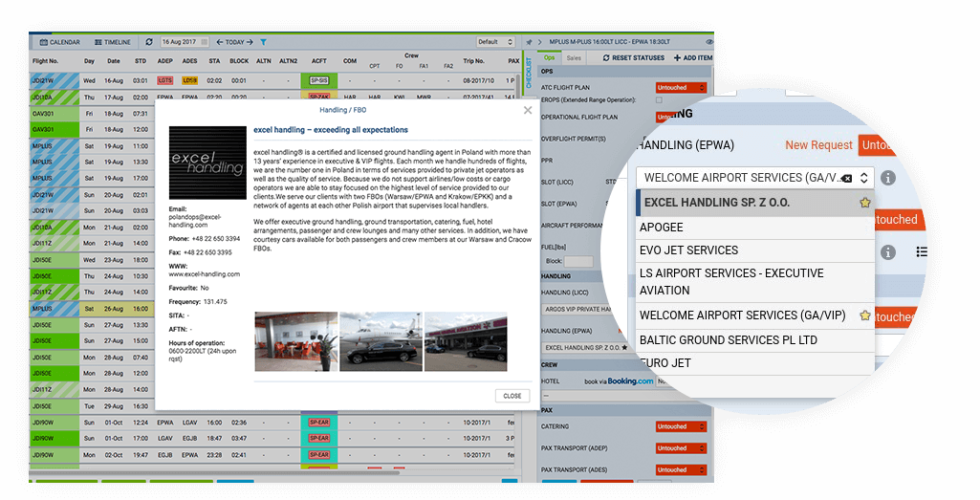Screen dimensions: 980x500
Task: Click the pin icon above the checklist
Action: tap(529, 42)
